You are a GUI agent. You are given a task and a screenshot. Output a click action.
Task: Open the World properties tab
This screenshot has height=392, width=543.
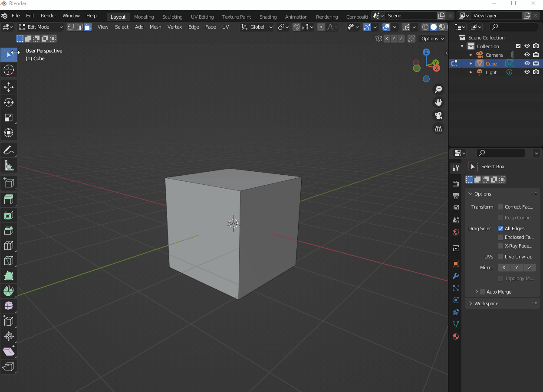tap(455, 232)
